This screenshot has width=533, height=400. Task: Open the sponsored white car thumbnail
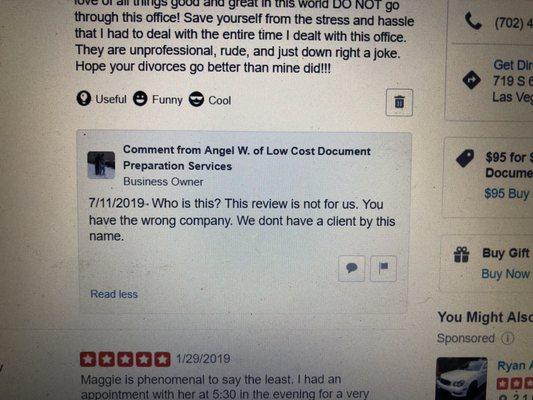coord(462,379)
